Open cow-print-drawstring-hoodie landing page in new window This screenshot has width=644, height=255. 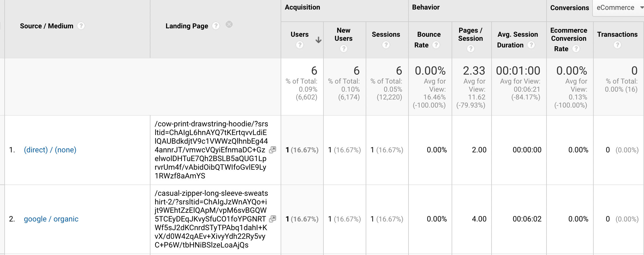(x=273, y=150)
